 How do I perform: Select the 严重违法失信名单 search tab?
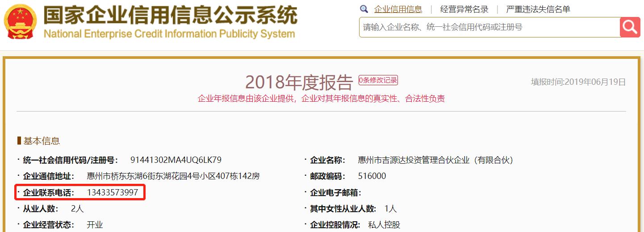pos(538,9)
